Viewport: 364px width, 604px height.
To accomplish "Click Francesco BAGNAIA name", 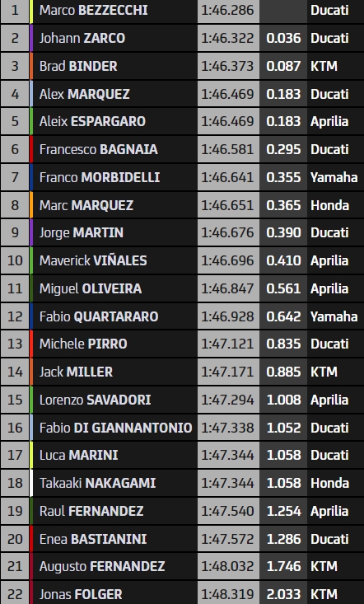I will pos(99,149).
